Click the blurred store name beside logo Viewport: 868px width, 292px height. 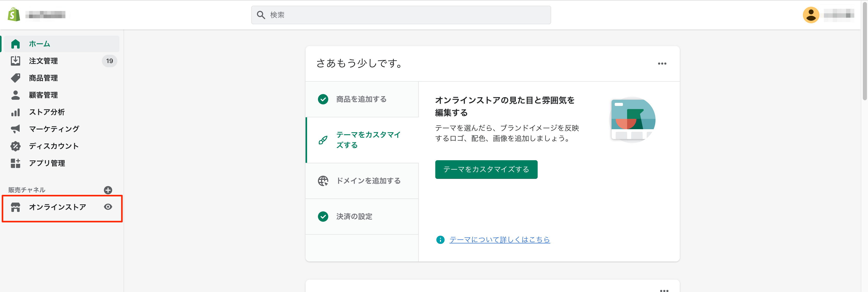[x=45, y=15]
